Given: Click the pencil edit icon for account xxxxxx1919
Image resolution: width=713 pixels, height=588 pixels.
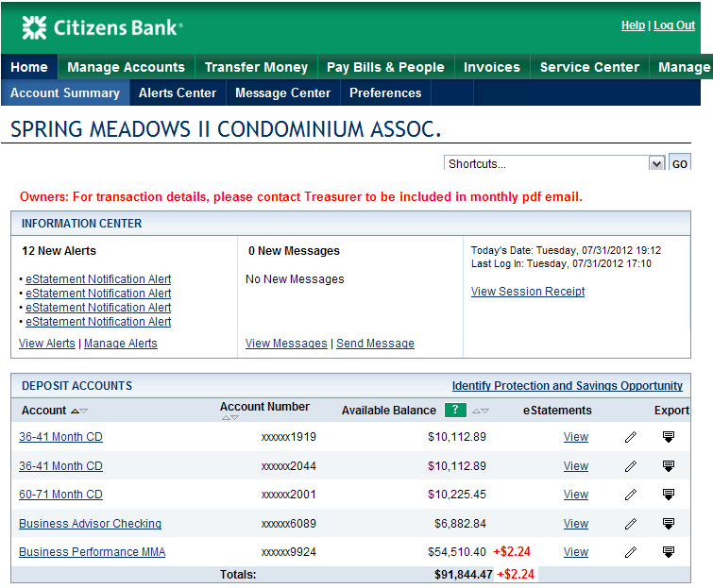Looking at the screenshot, I should 630,437.
